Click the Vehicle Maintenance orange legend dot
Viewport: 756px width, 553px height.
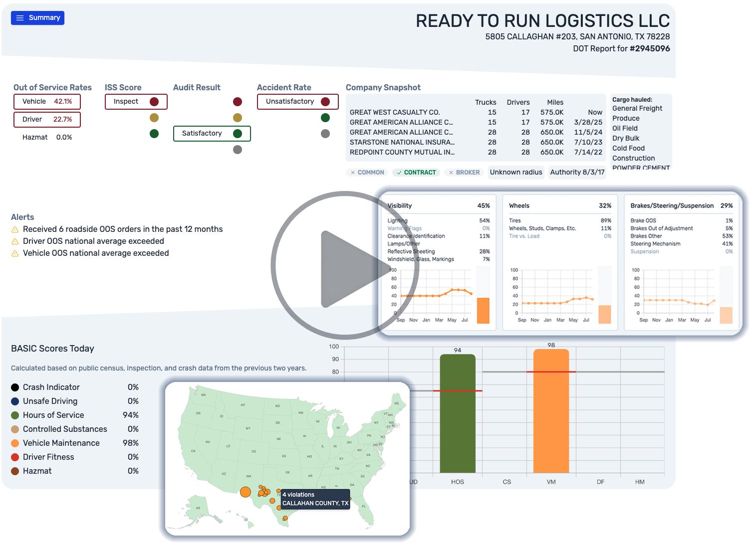click(x=15, y=443)
